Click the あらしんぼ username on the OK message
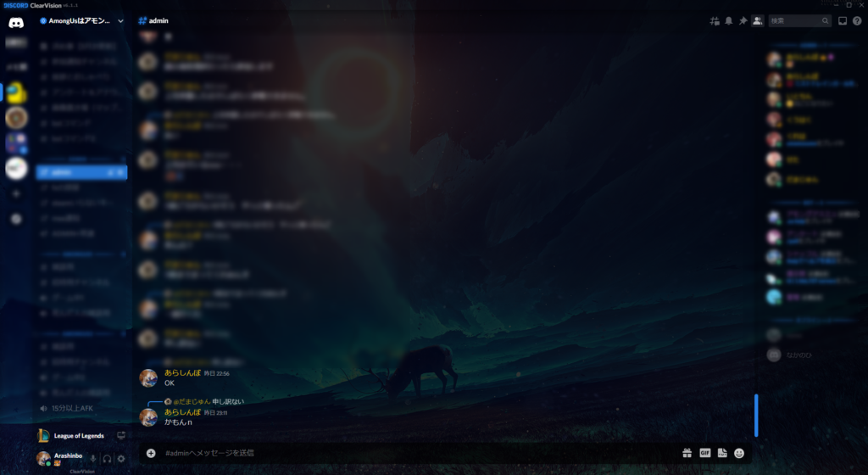 (182, 372)
